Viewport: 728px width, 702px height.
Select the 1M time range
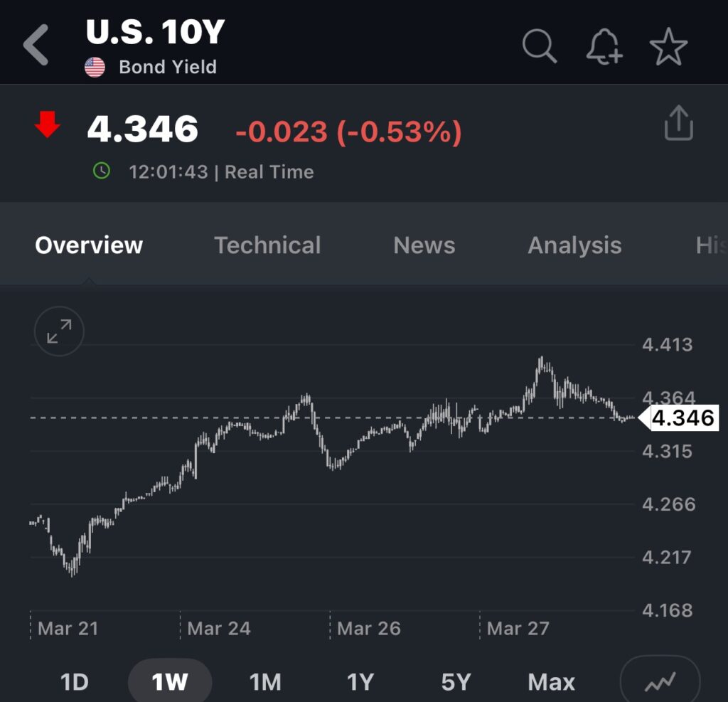(265, 683)
